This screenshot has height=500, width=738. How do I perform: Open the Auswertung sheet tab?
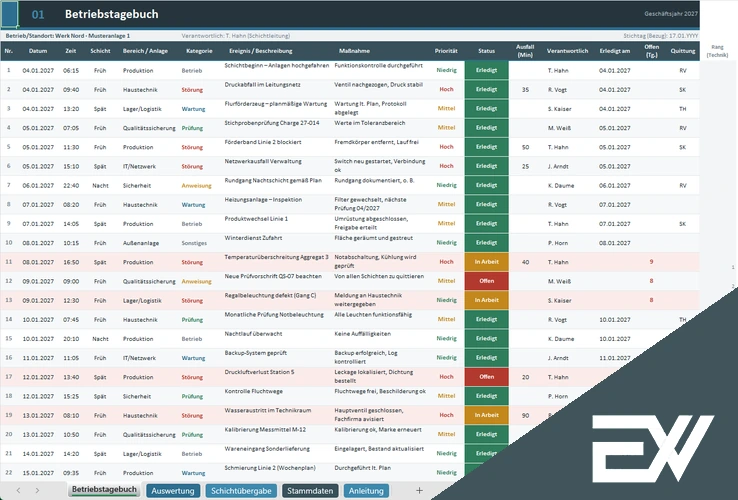click(x=173, y=491)
